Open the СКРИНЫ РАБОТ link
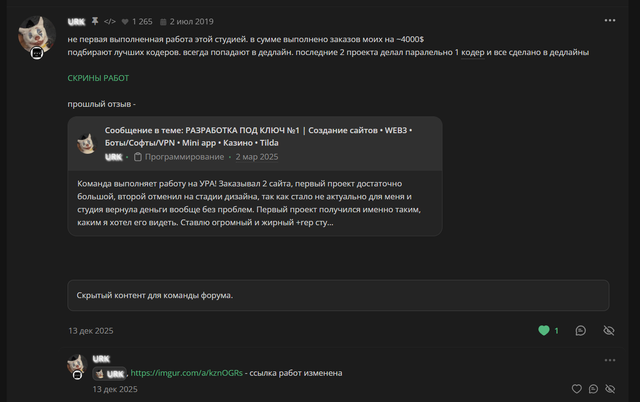640x402 pixels. pyautogui.click(x=98, y=78)
